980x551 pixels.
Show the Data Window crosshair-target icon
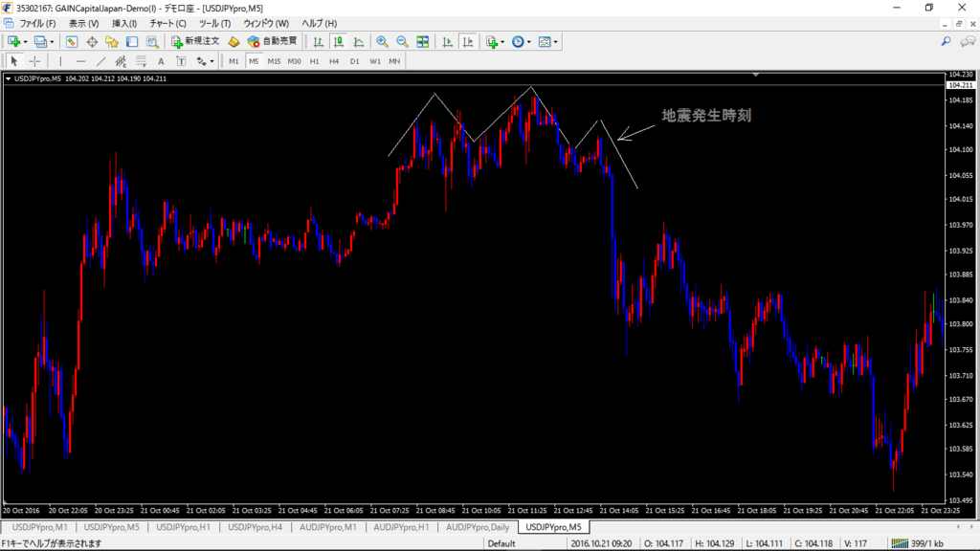point(92,42)
